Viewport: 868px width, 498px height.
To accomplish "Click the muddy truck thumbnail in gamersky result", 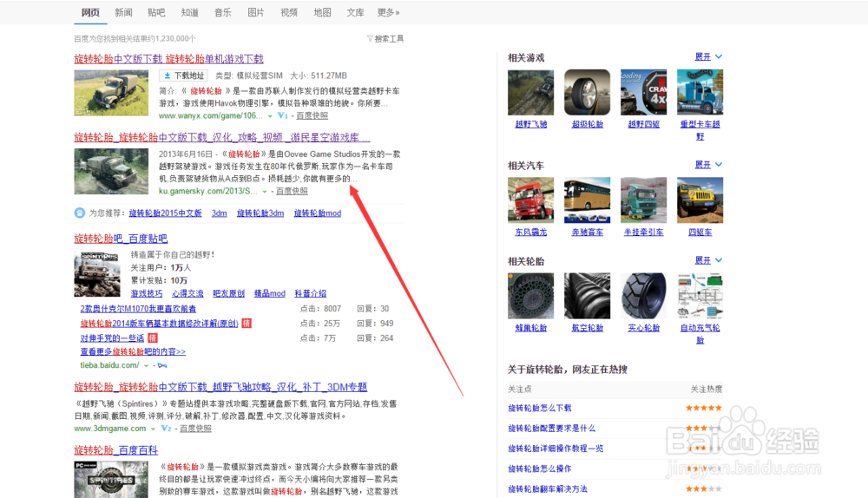I will tap(111, 171).
